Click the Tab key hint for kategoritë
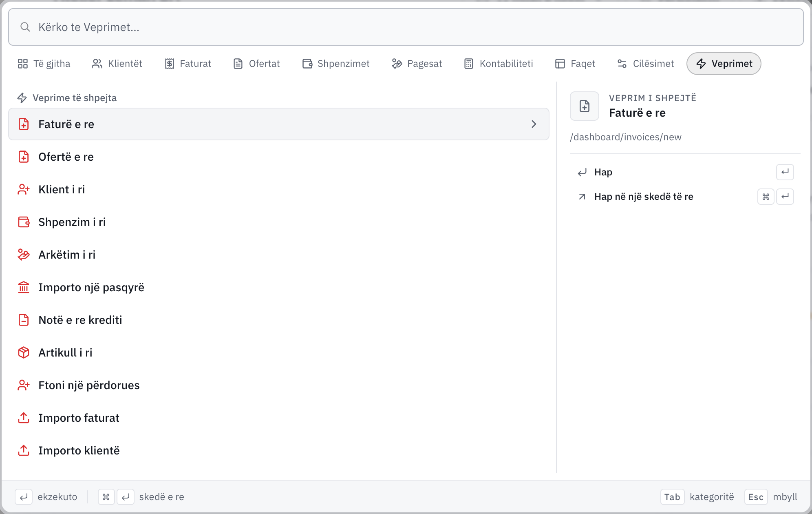This screenshot has height=514, width=812. point(672,497)
